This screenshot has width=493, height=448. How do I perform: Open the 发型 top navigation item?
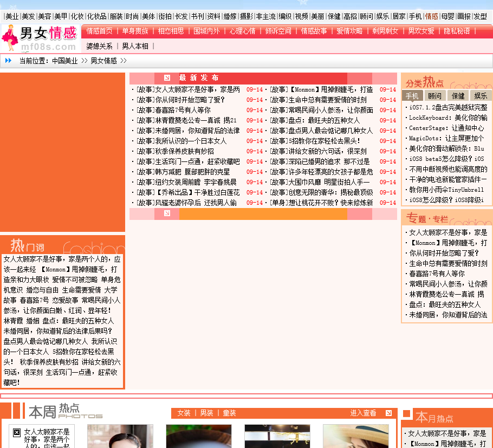(480, 16)
